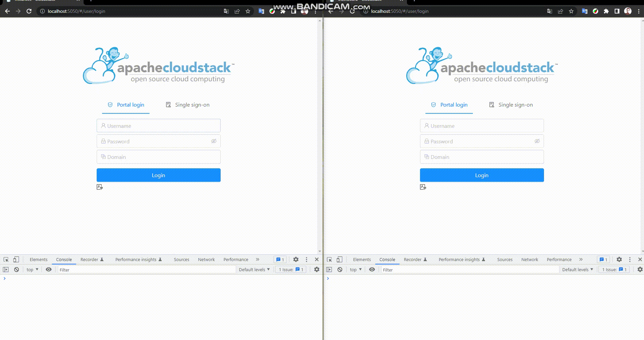
Task: Select Single sign-on tab in left window
Action: pos(188,105)
